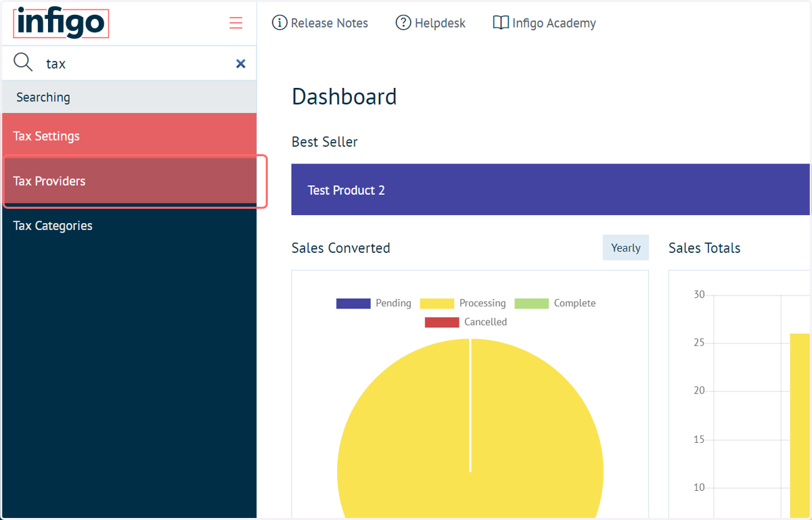812x520 pixels.
Task: Toggle Cancelled legend red swatch
Action: pyautogui.click(x=442, y=323)
